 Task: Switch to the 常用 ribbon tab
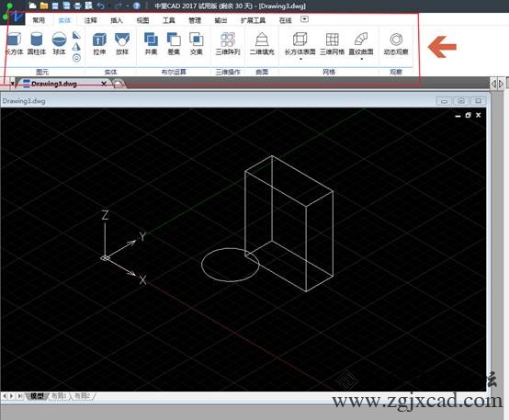click(39, 20)
